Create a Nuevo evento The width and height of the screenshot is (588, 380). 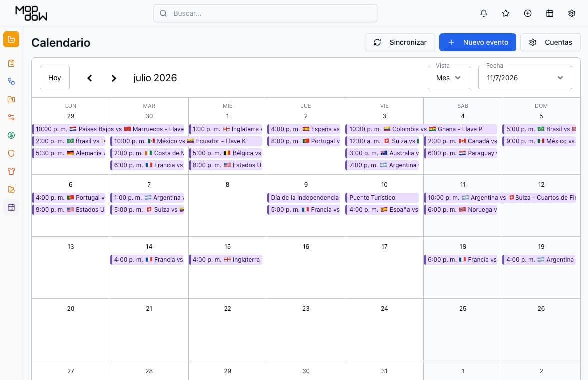478,42
